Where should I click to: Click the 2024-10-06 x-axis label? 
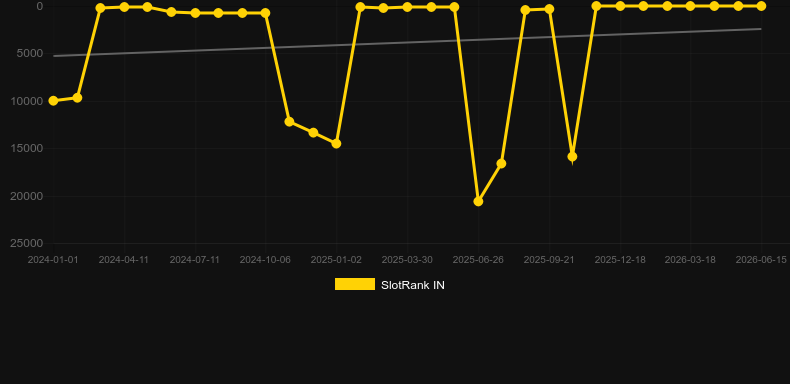coord(265,260)
